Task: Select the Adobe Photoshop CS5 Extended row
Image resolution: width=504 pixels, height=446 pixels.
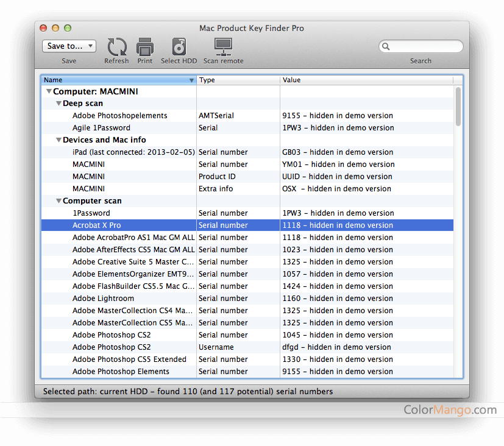Action: [x=129, y=359]
